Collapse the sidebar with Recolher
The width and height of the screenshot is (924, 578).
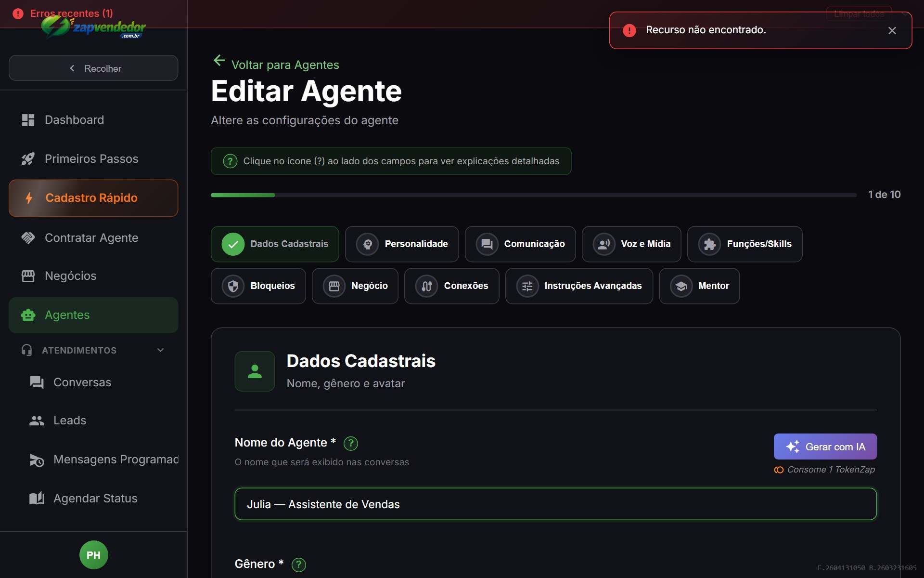pos(93,68)
